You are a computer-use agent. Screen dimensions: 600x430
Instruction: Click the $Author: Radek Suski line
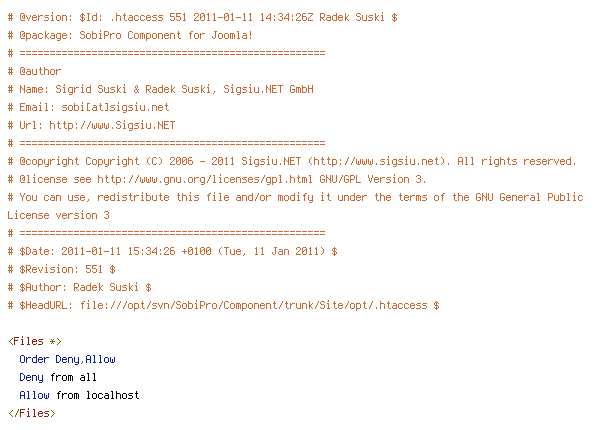[80, 287]
